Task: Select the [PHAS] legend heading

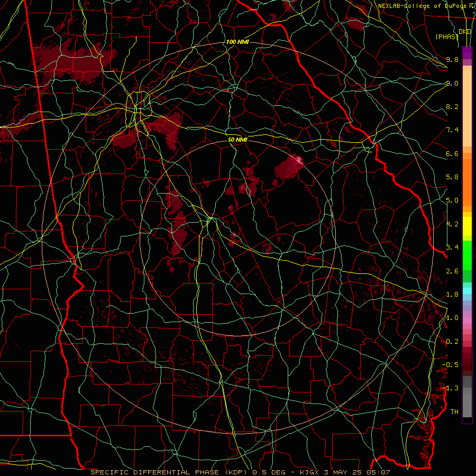Action: 447,36
